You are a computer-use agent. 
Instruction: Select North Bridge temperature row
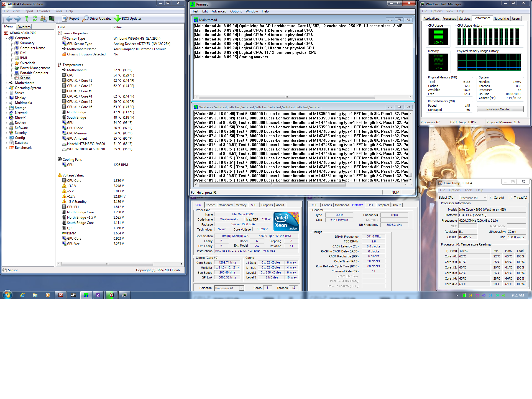pos(121,112)
